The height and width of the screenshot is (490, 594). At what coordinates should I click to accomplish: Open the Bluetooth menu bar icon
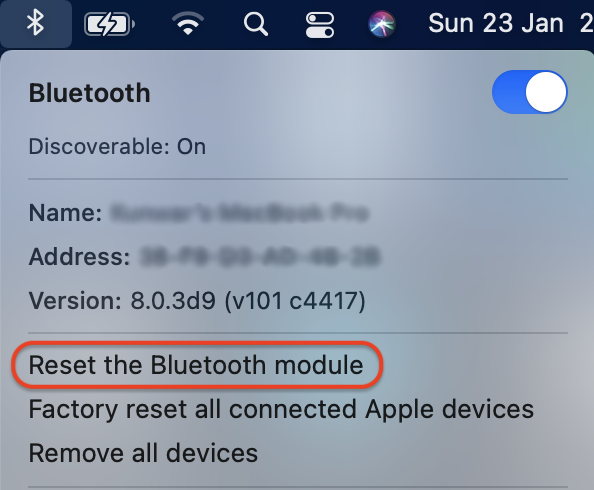tap(35, 23)
